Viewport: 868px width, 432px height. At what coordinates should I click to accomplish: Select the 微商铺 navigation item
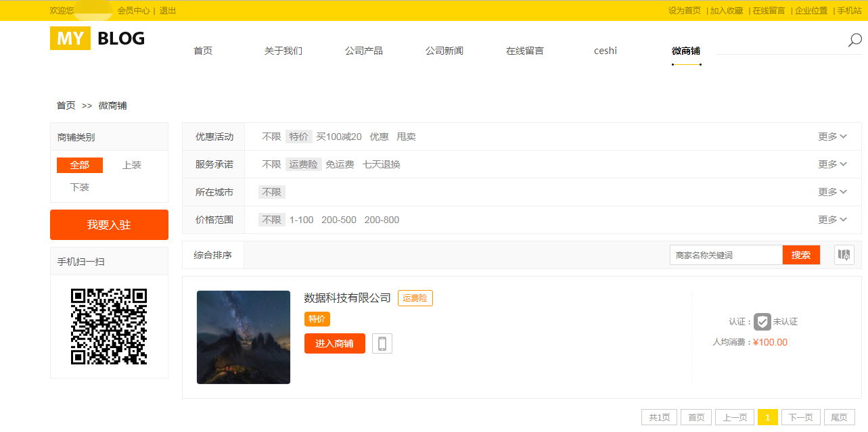point(686,51)
